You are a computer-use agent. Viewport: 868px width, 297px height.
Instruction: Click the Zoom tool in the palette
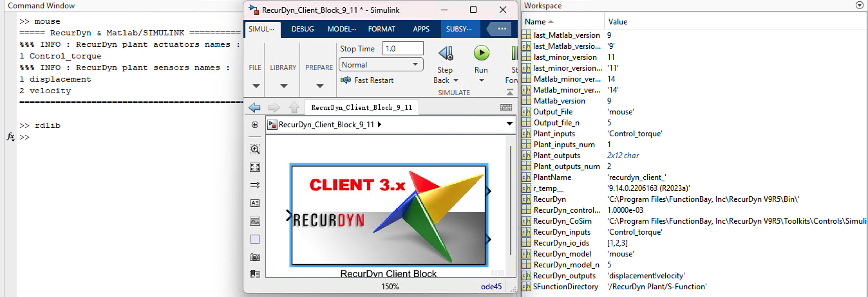[x=255, y=149]
